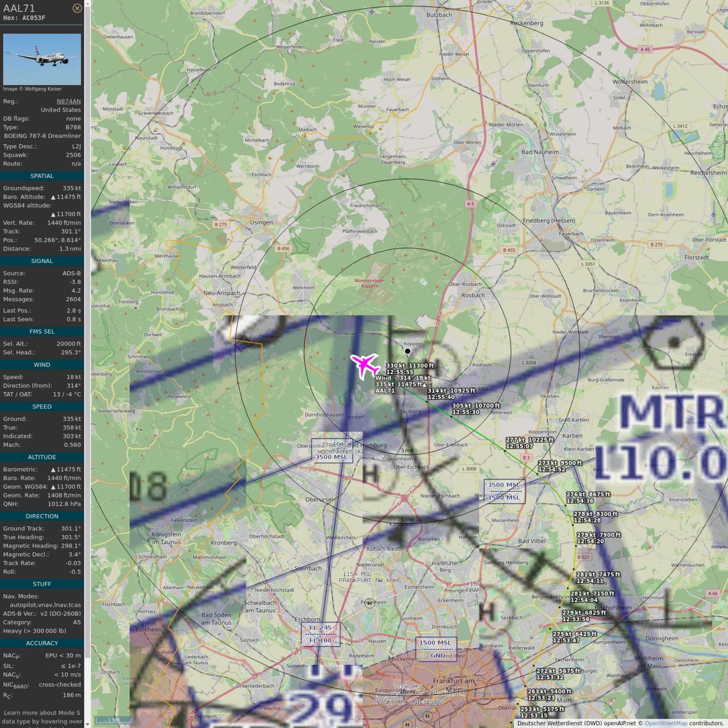
Task: Open the N874AN registration link
Action: [68, 101]
